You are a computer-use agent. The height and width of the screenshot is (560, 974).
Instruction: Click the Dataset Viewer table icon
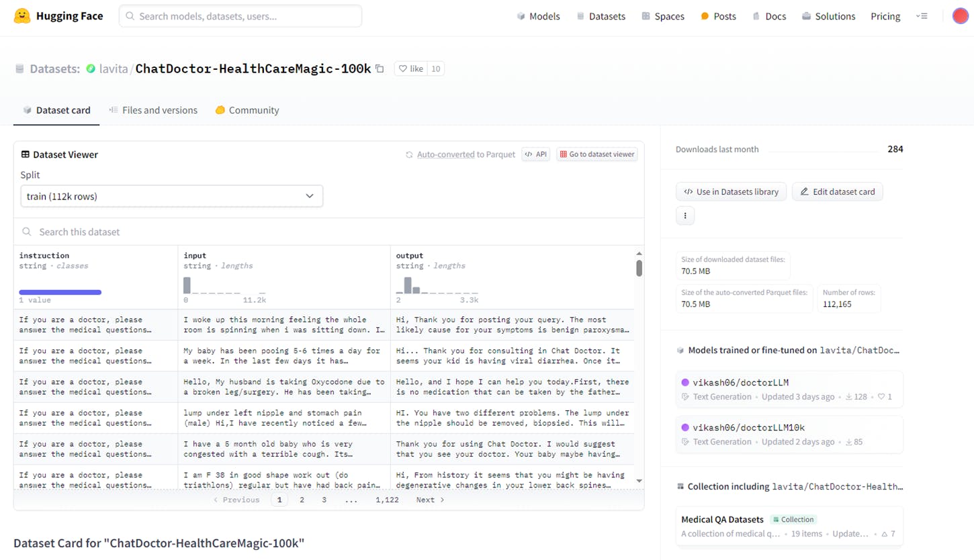coord(25,154)
